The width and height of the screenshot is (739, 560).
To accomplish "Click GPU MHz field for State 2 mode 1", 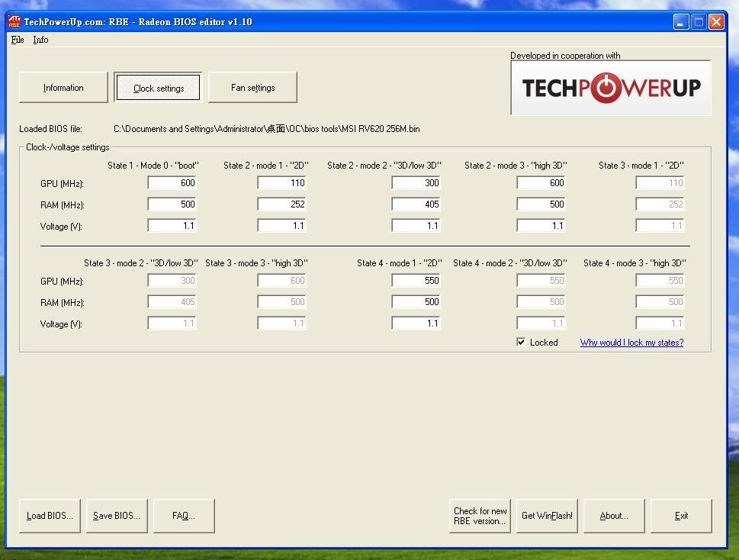I will (282, 182).
